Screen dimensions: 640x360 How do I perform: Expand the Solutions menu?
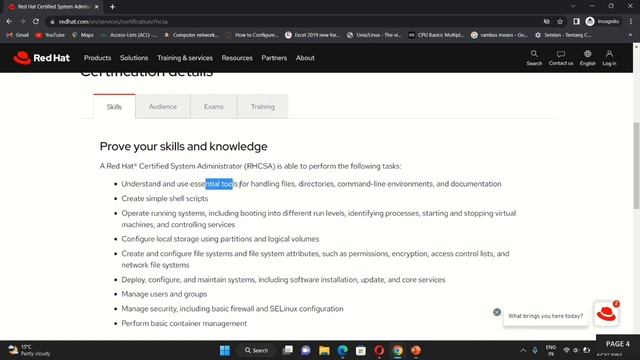pos(134,58)
